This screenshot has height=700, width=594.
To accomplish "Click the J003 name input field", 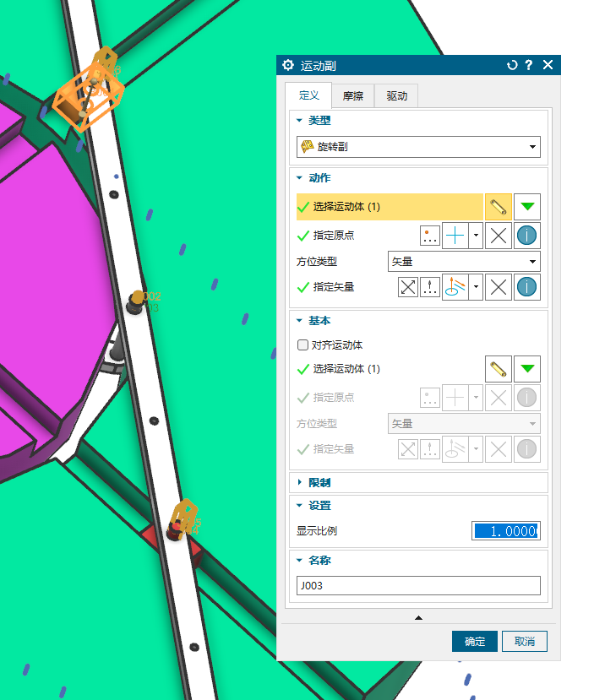I will [418, 585].
